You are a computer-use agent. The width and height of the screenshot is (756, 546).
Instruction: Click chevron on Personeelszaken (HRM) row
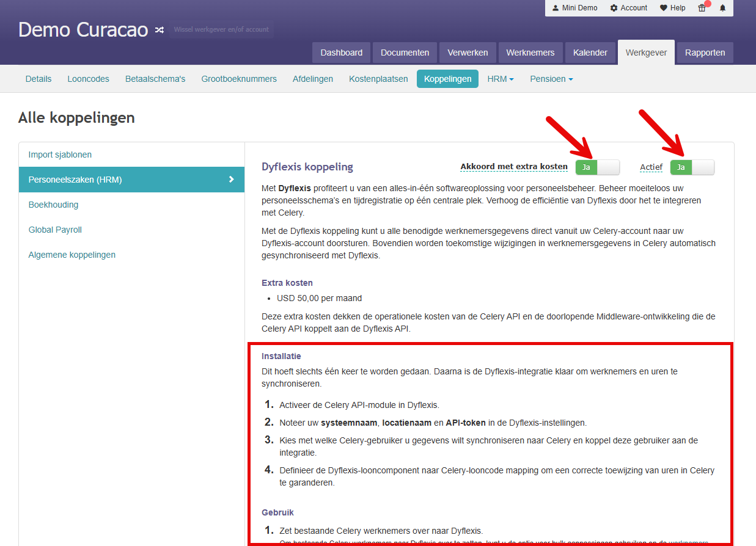click(x=231, y=180)
